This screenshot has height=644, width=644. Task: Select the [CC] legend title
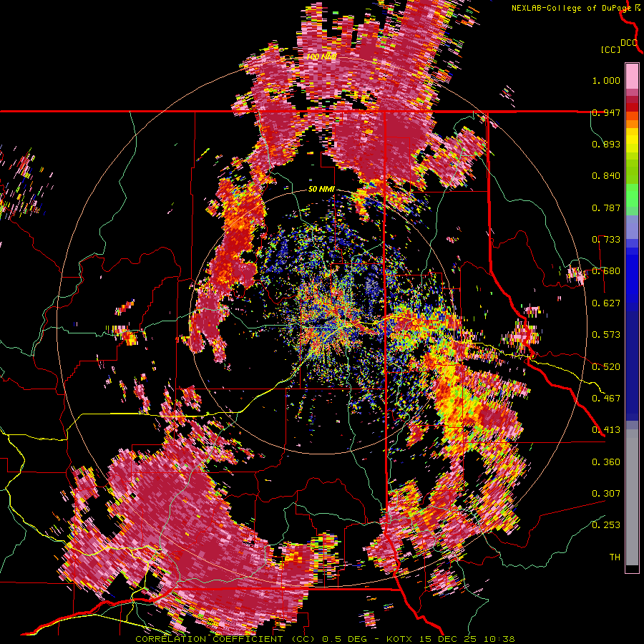click(611, 49)
